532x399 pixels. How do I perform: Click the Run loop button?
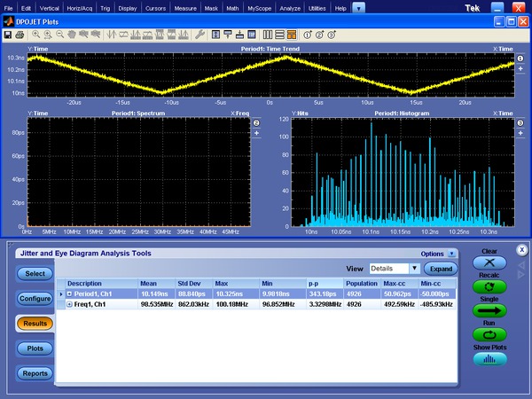click(x=489, y=335)
